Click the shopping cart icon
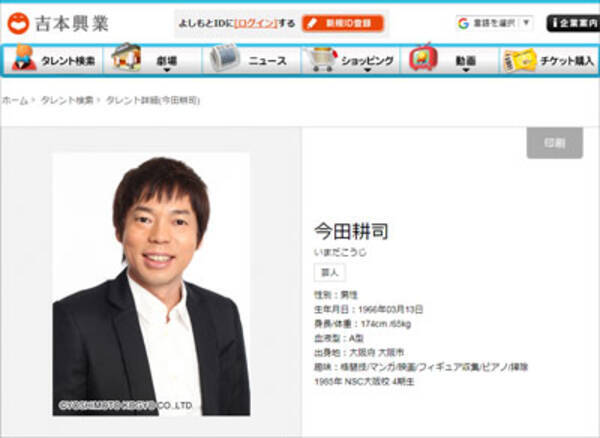600x438 pixels. click(322, 59)
